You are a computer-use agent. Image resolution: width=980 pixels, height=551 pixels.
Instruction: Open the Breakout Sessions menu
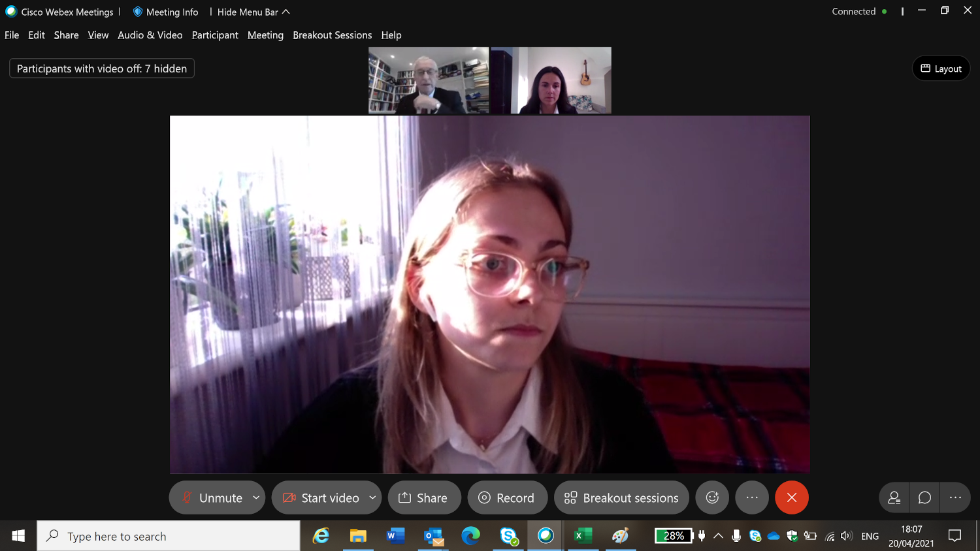coord(332,35)
